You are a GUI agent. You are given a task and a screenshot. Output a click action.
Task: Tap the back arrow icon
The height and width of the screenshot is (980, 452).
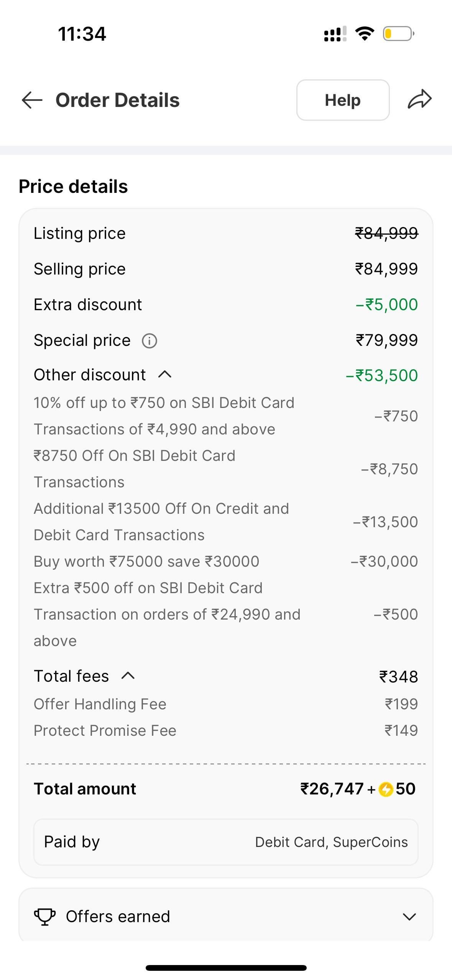pos(32,100)
